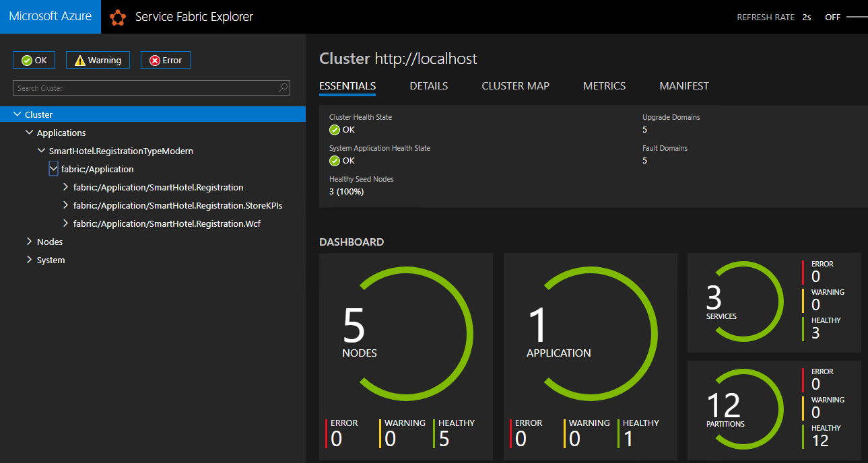Select the Applications tree item

pos(61,133)
